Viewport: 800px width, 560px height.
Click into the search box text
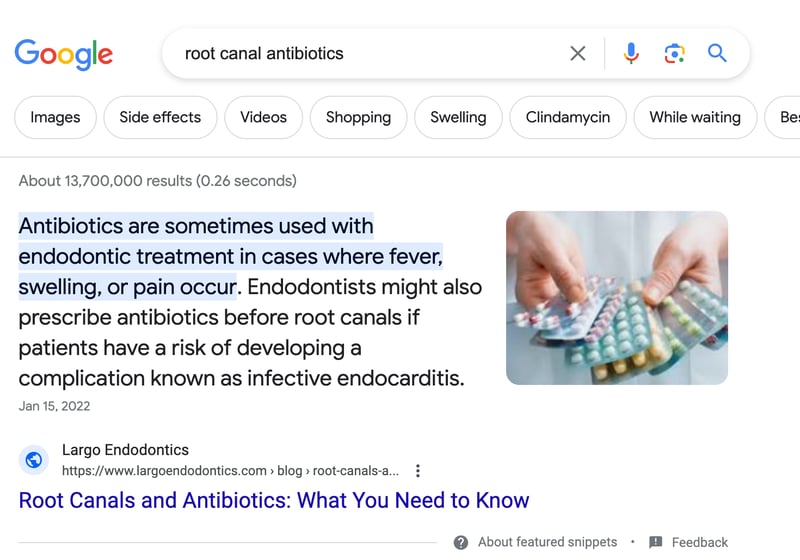point(264,54)
